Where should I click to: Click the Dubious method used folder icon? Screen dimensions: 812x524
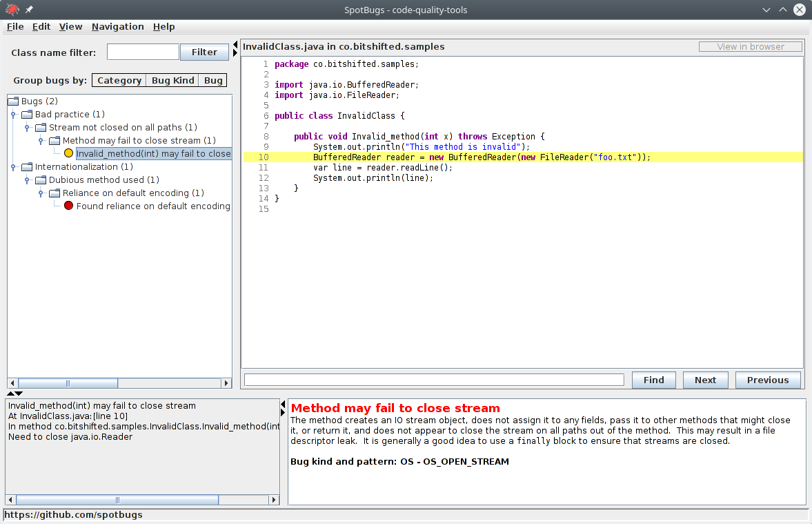(x=41, y=180)
